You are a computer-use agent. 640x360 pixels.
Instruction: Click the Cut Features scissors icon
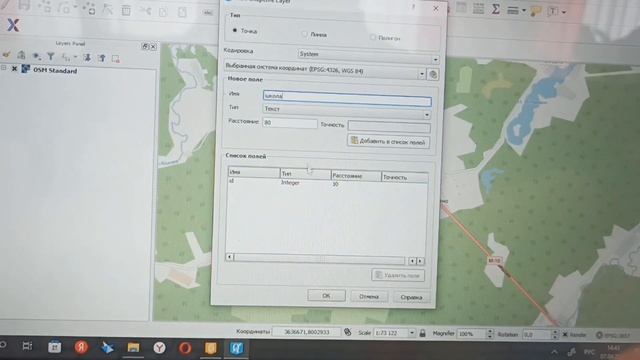(x=145, y=11)
